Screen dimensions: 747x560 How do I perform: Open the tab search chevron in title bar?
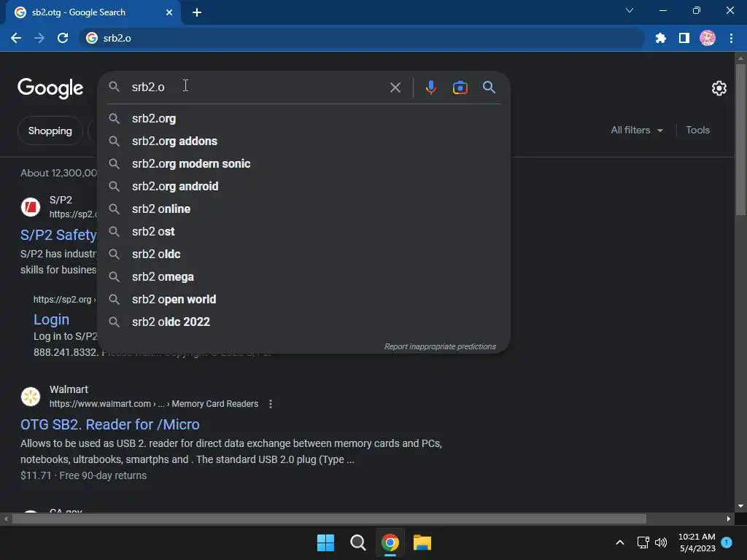click(x=630, y=10)
